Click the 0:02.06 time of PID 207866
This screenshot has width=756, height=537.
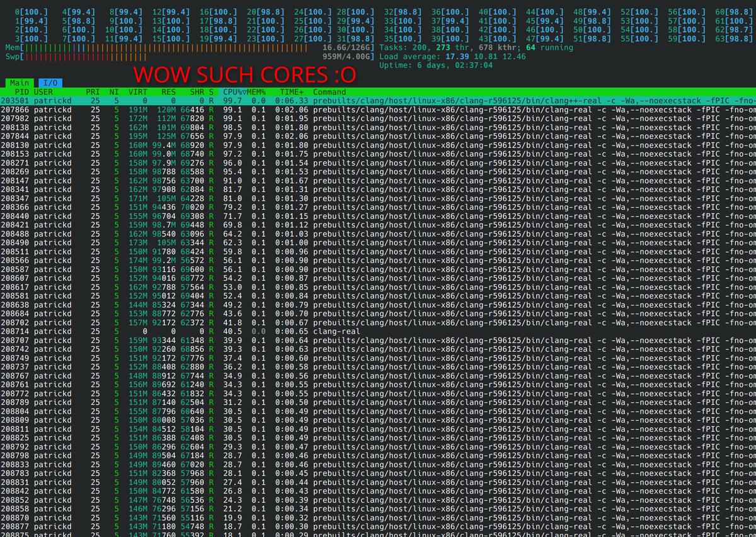coord(292,110)
